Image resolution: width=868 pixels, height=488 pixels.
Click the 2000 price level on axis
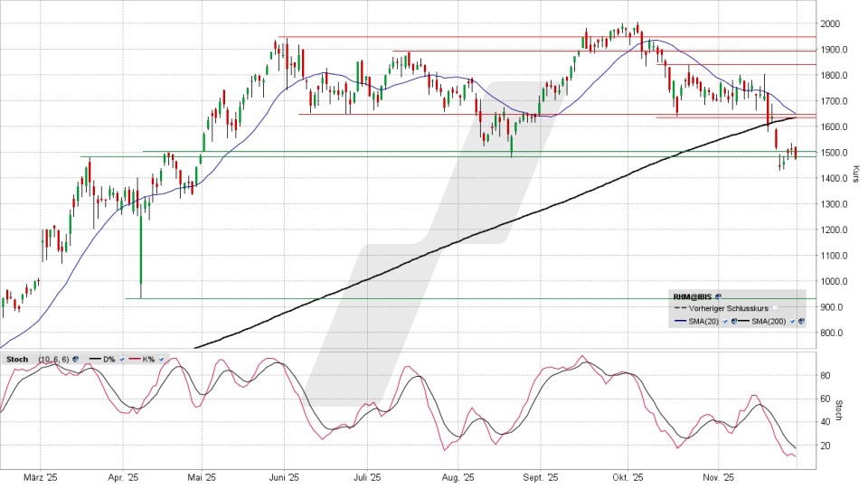pos(830,23)
